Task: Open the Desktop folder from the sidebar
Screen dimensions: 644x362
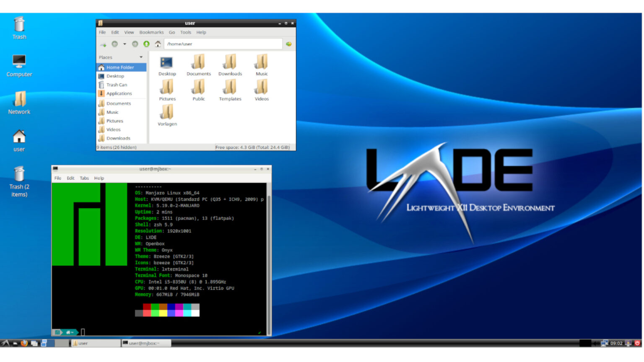Action: 116,76
